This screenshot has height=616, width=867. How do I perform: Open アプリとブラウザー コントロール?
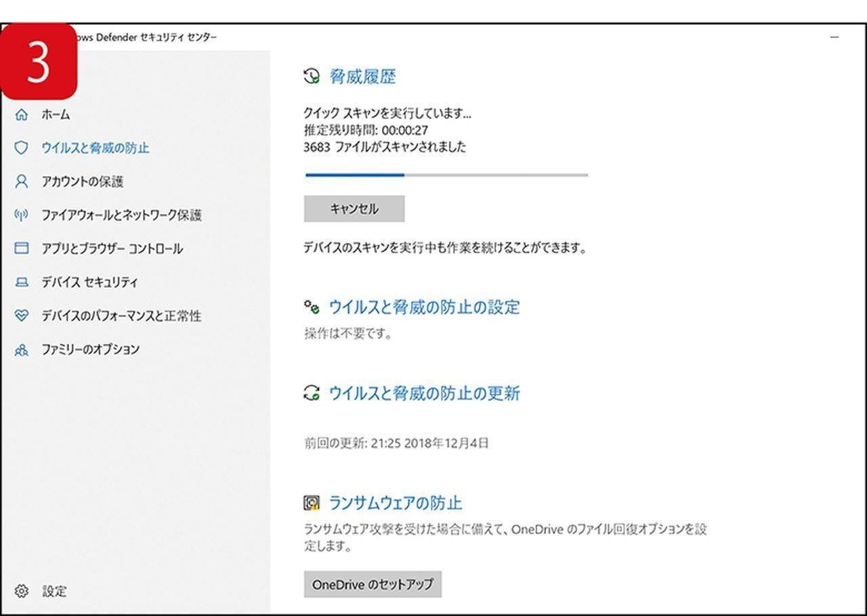(112, 248)
